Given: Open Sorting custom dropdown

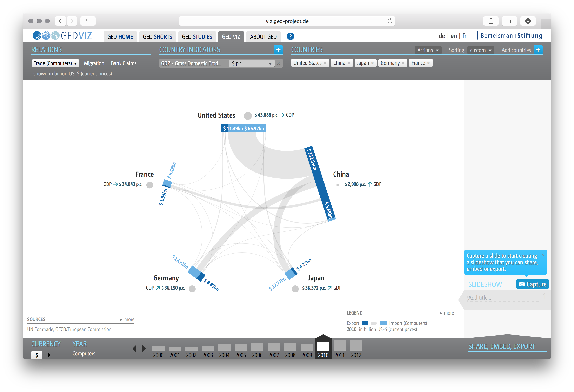Looking at the screenshot, I should [x=480, y=50].
